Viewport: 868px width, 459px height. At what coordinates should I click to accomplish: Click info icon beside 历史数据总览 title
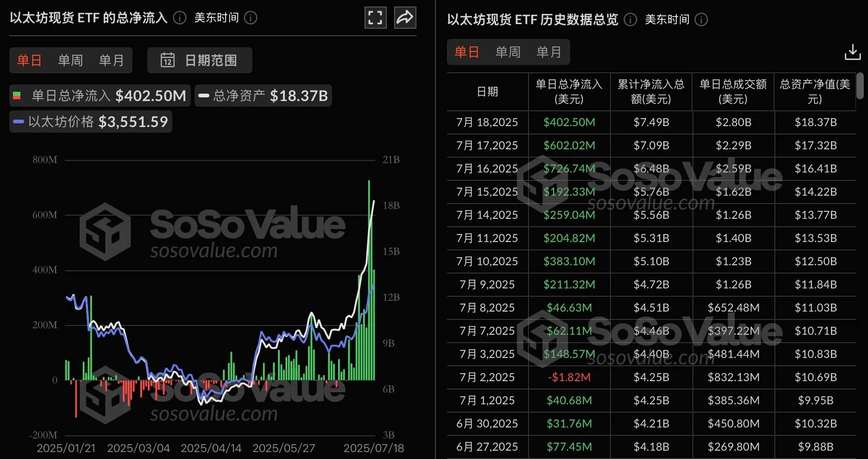[630, 19]
